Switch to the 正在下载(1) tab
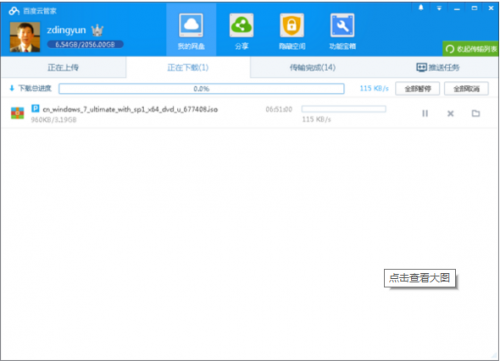 188,67
